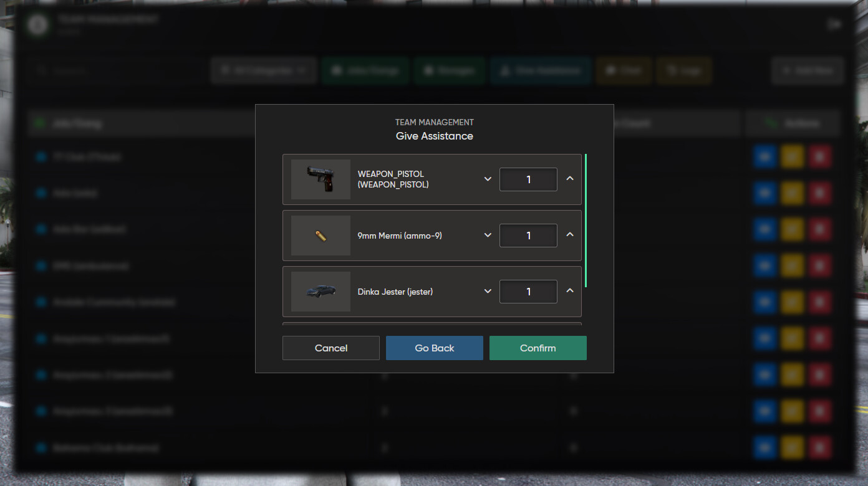
Task: Decrease 9mm Mermi quantity with down chevron
Action: (x=488, y=235)
